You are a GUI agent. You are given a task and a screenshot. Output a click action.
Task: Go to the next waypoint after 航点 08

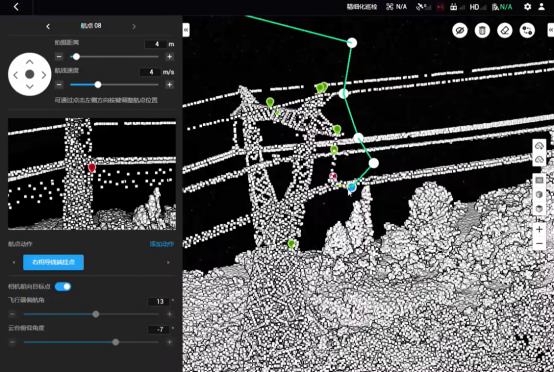(x=134, y=26)
